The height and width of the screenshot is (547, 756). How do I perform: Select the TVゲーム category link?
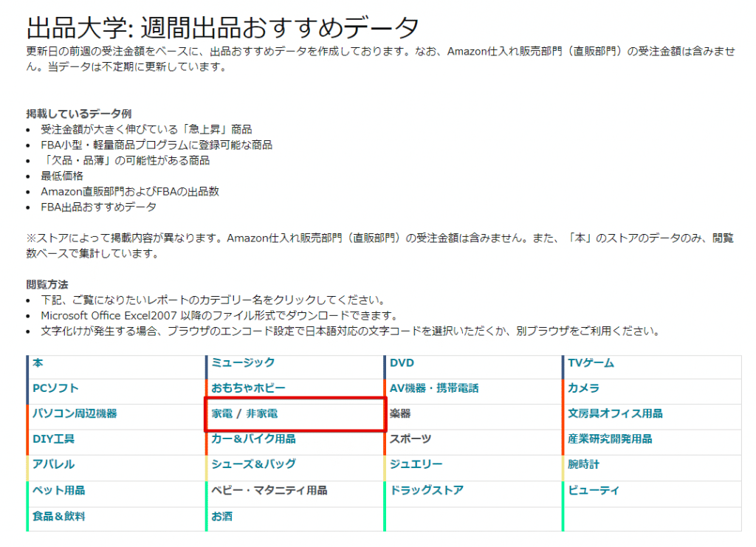[x=591, y=362]
